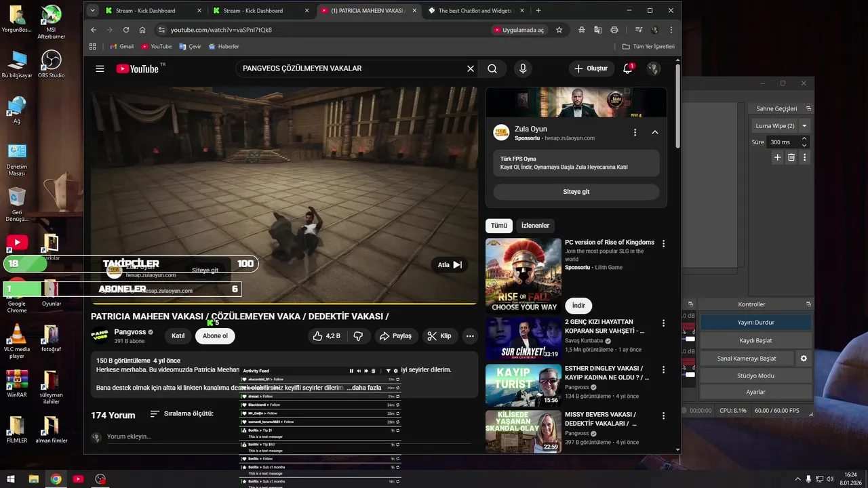The image size is (868, 488).
Task: Reload the page in Chrome
Action: pyautogui.click(x=126, y=30)
